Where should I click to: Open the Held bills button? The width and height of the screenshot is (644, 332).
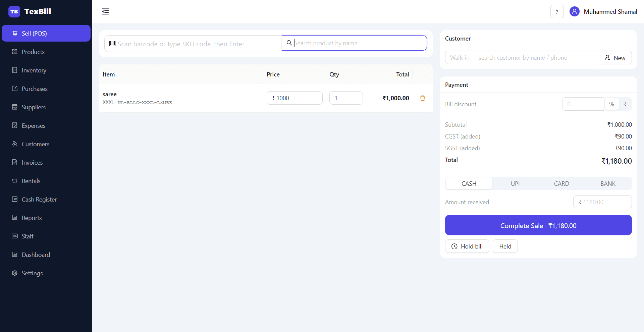pos(505,246)
